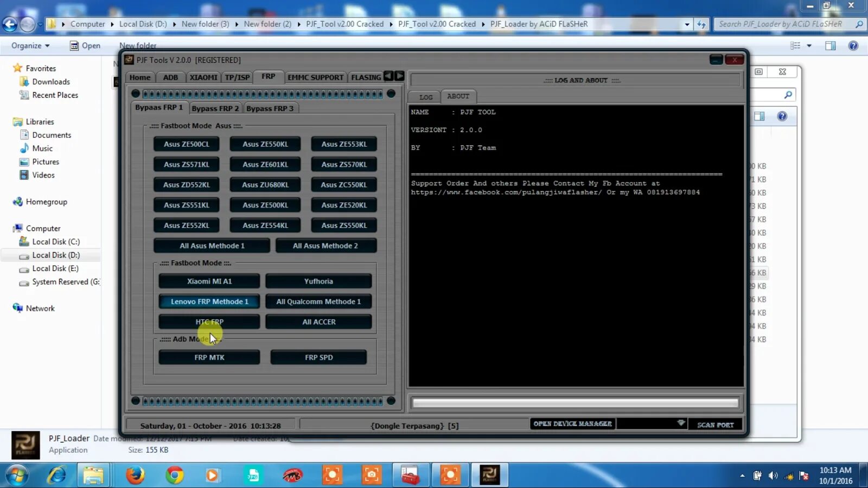Click the FRP SPD button
The image size is (868, 488).
(x=318, y=357)
